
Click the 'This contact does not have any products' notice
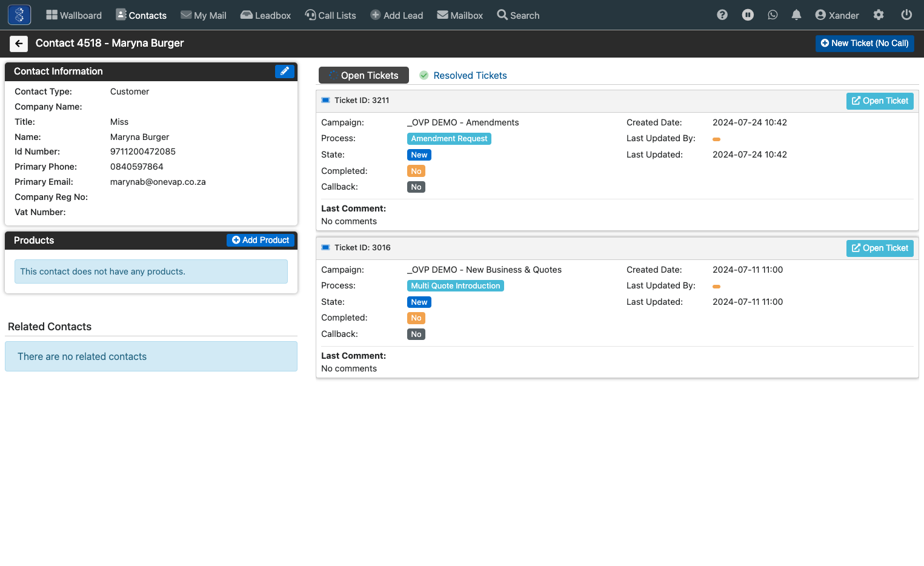tap(151, 271)
